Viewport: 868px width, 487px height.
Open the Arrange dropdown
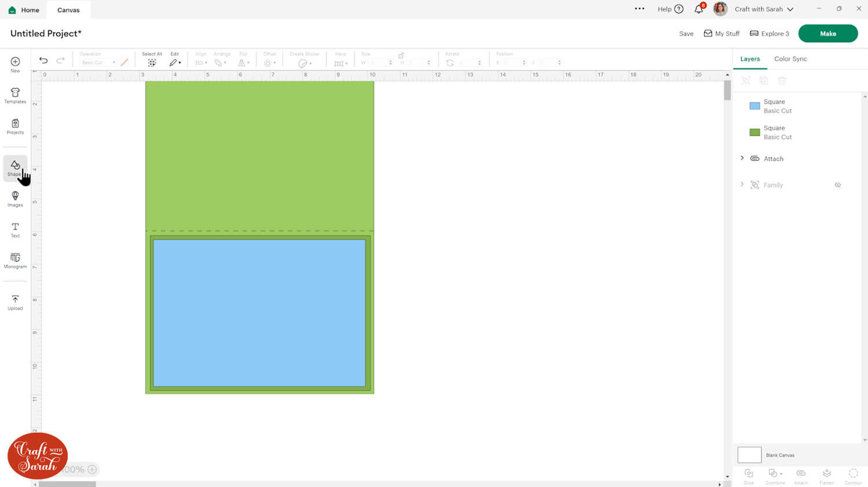(219, 63)
